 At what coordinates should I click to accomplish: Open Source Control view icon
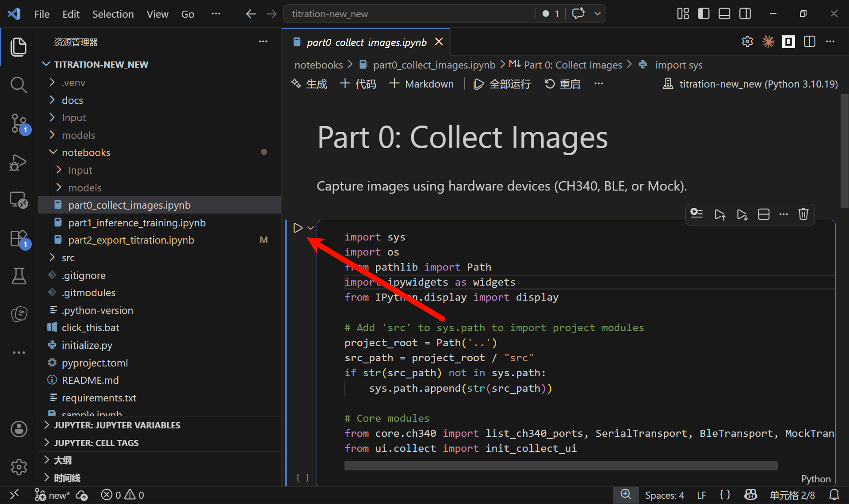pyautogui.click(x=19, y=123)
